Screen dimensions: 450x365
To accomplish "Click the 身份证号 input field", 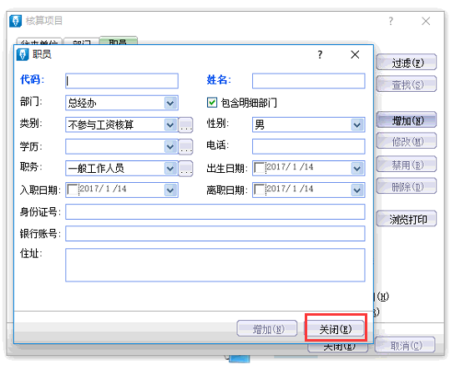I will [215, 212].
